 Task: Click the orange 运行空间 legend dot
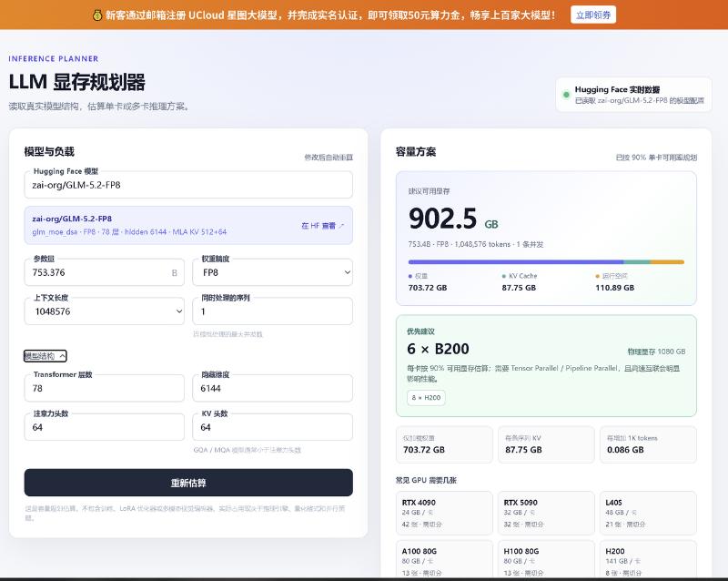[x=598, y=276]
